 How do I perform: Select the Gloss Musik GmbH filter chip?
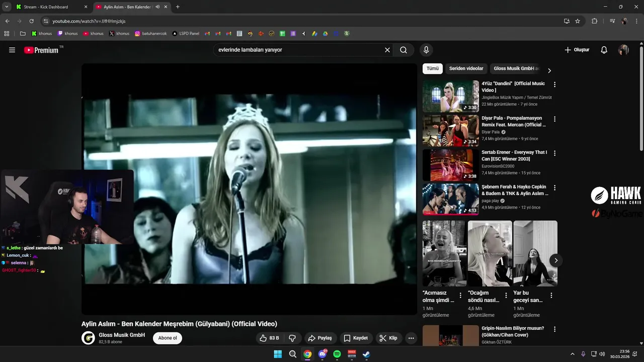pos(515,69)
